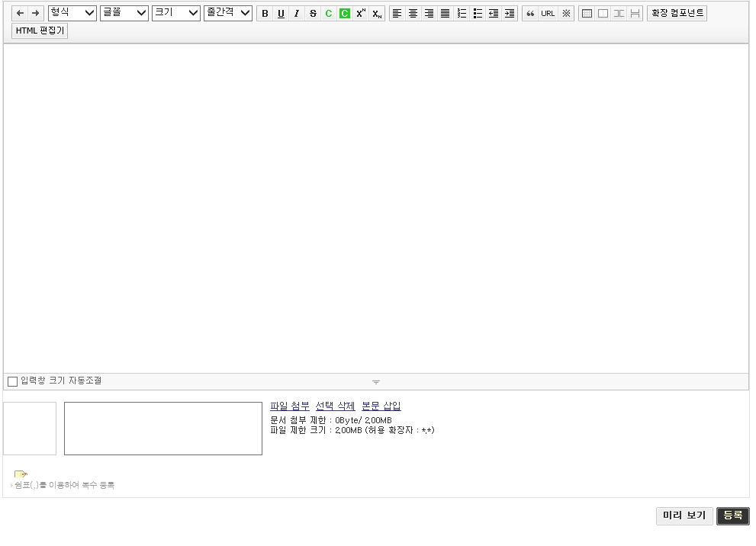Image resolution: width=756 pixels, height=546 pixels.
Task: Open the 줄간격 line spacing dropdown
Action: 227,13
